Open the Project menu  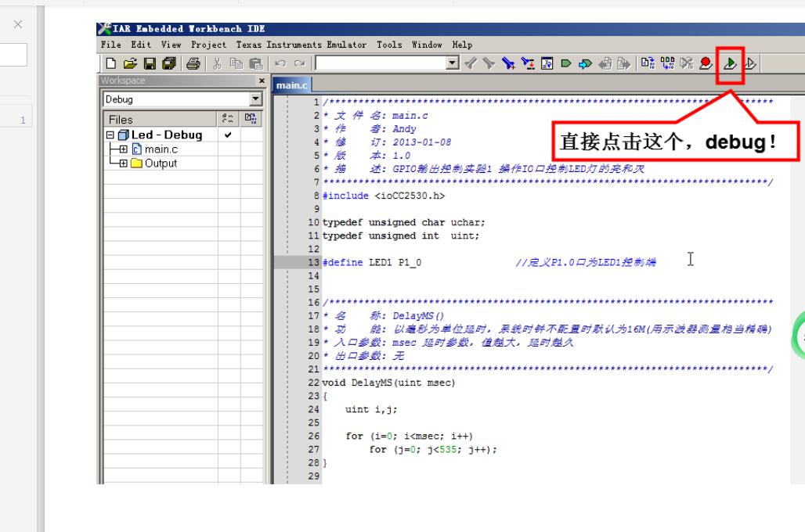pyautogui.click(x=208, y=45)
